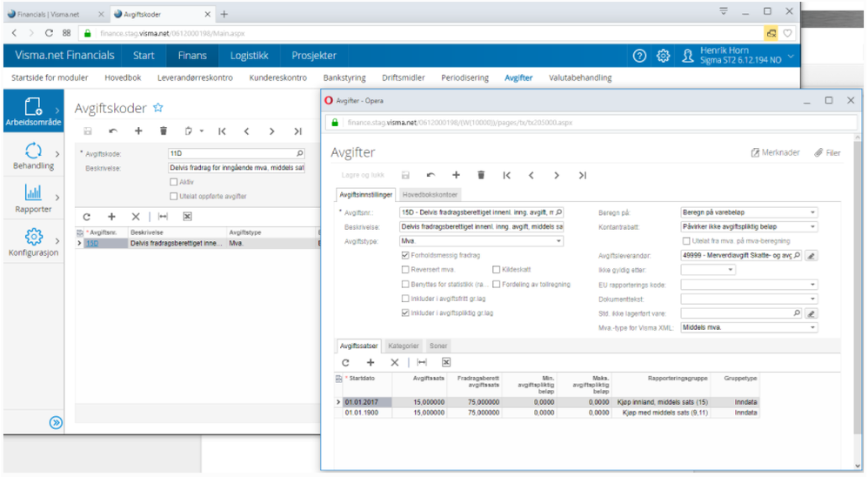The width and height of the screenshot is (868, 477).
Task: Enable Inkluder i avgiftsfritt gr.lag checkbox
Action: [405, 299]
